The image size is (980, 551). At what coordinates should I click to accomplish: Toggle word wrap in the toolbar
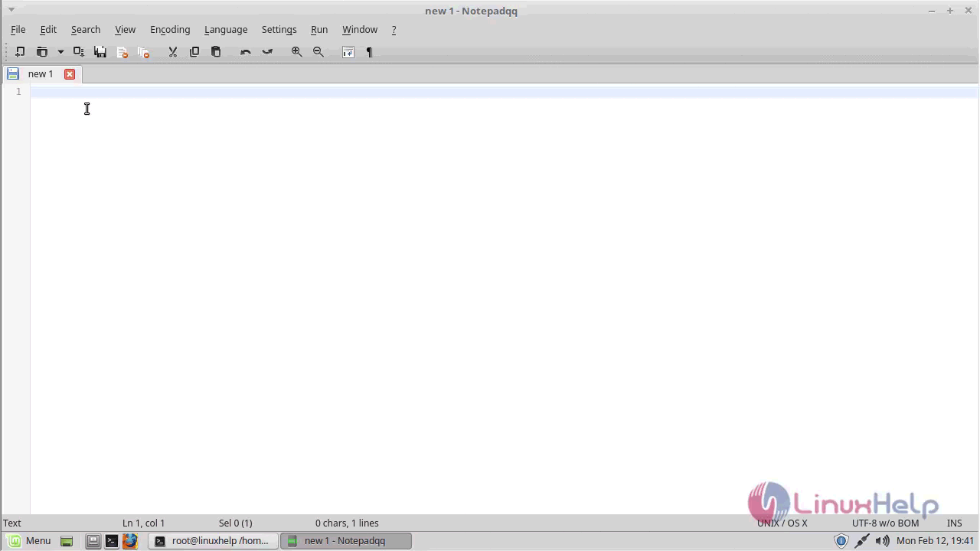[348, 52]
